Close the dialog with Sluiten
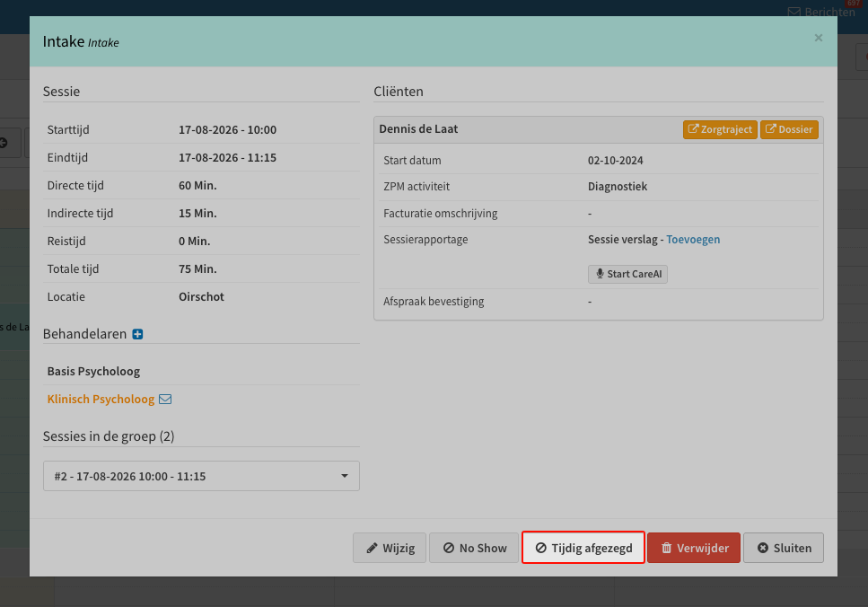Screen dimensions: 868x607 coord(784,548)
